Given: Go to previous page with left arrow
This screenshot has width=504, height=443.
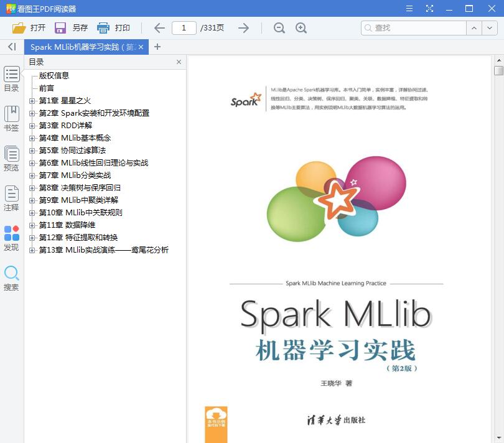Looking at the screenshot, I should click(x=159, y=28).
